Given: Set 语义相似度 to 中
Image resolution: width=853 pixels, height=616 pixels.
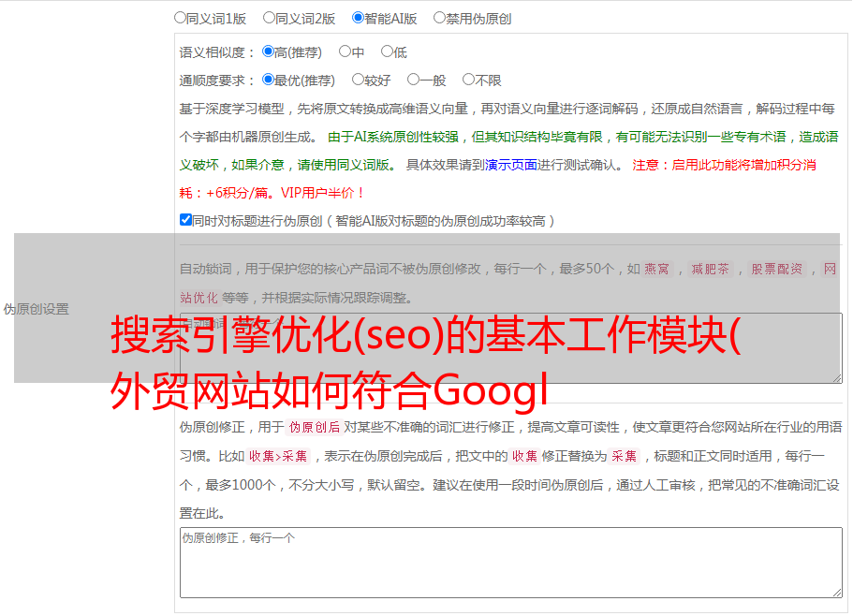Looking at the screenshot, I should [345, 51].
